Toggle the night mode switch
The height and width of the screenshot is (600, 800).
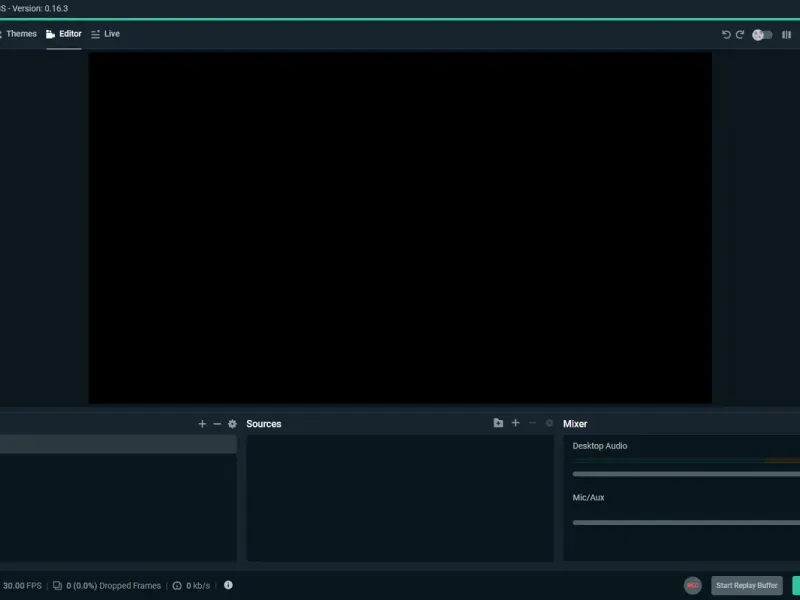tap(762, 35)
